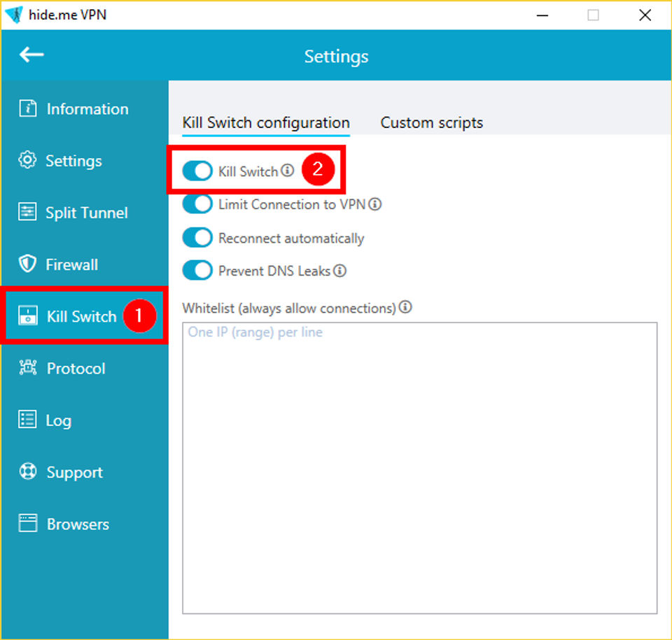The height and width of the screenshot is (640, 672).
Task: Minimize the hide.me VPN window
Action: click(542, 15)
